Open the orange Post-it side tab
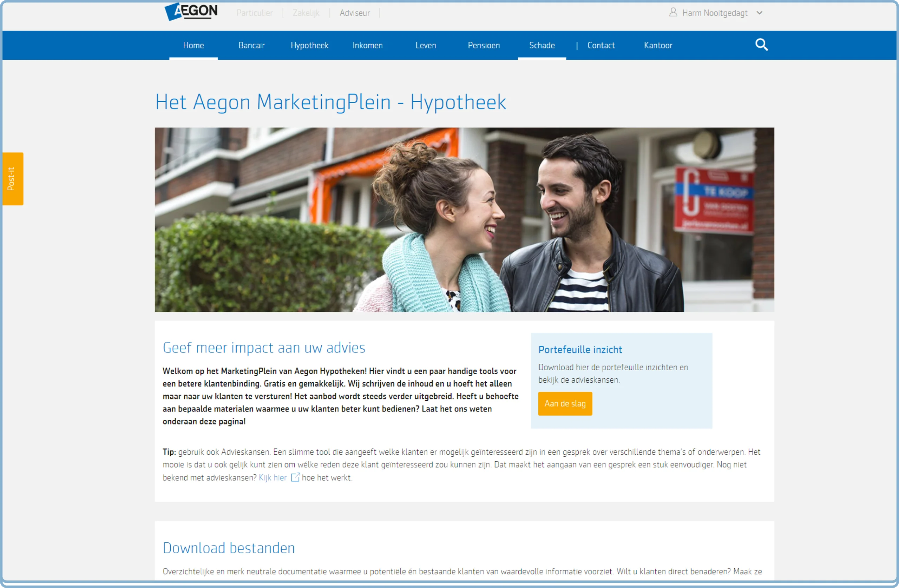899x588 pixels. pyautogui.click(x=13, y=179)
